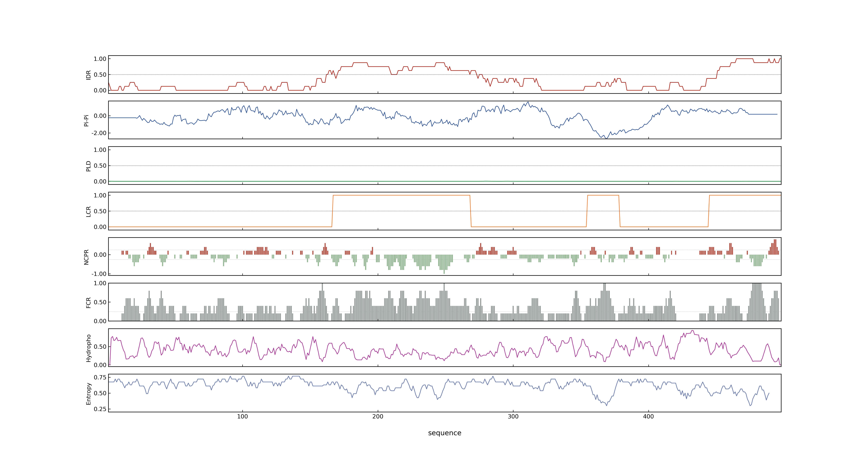Viewport: 868px width, 463px height.
Task: Click the "Entropy" y-axis label
Action: point(88,393)
